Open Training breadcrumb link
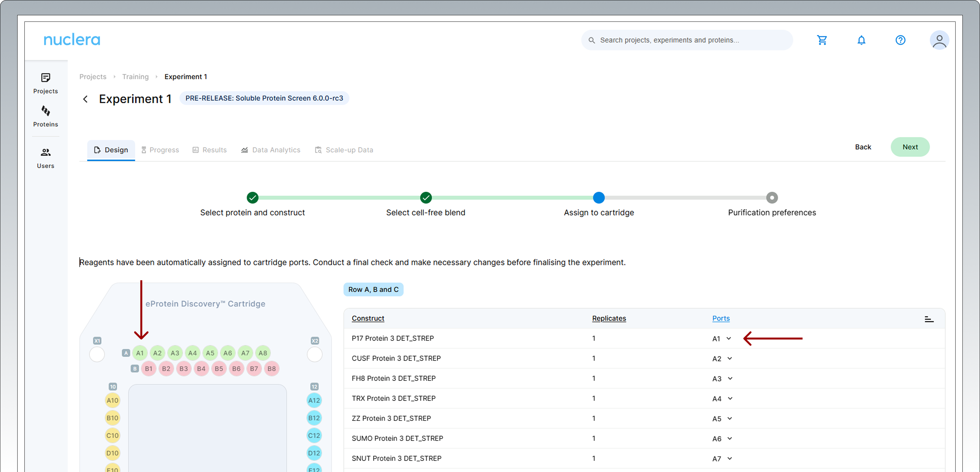The image size is (980, 472). pos(135,77)
